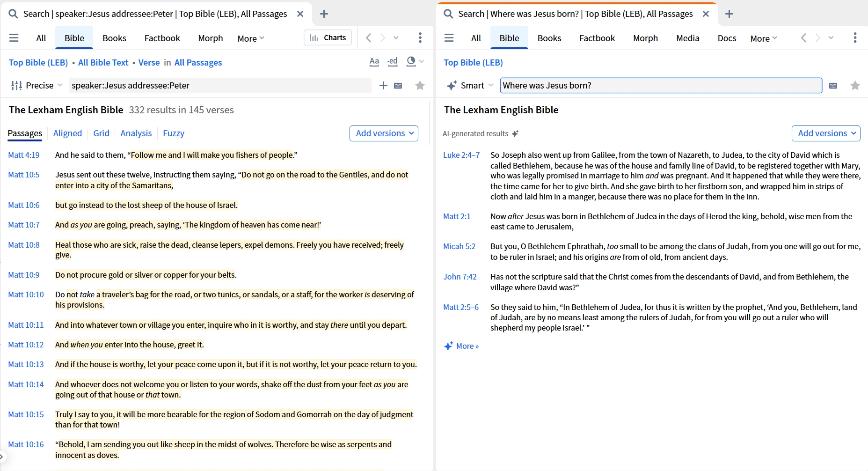
Task: Switch to Docs tab in right panel
Action: click(x=727, y=38)
